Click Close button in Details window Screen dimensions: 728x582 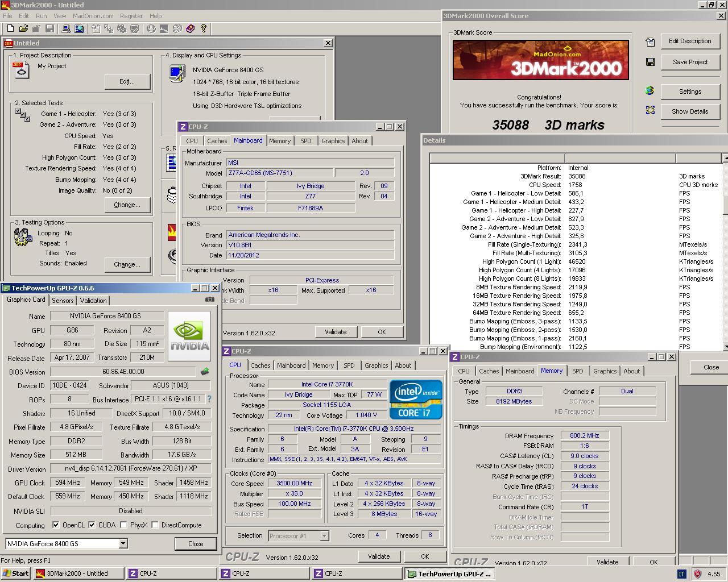[x=708, y=367]
